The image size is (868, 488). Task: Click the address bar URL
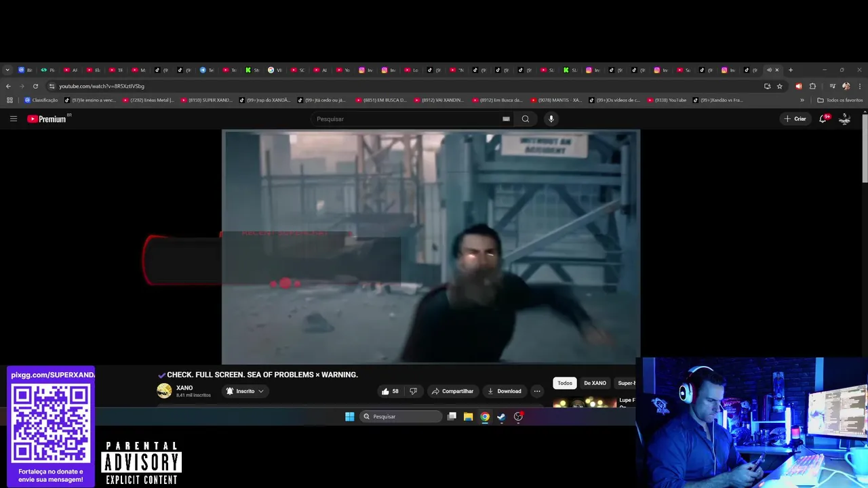[102, 86]
